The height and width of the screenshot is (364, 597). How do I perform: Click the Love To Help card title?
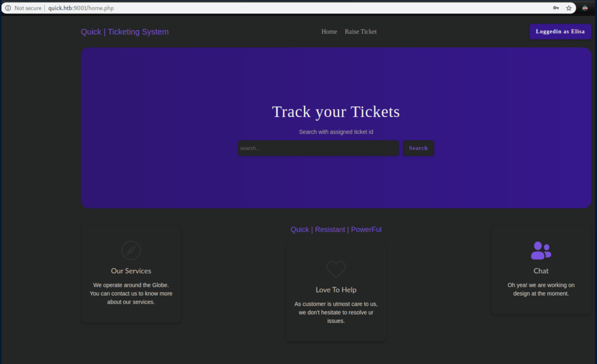pos(336,290)
